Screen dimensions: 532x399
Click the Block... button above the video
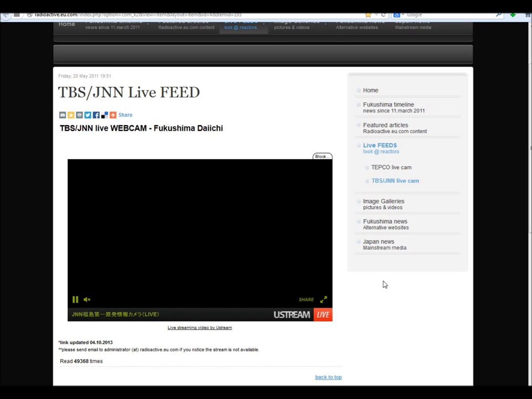(x=323, y=156)
